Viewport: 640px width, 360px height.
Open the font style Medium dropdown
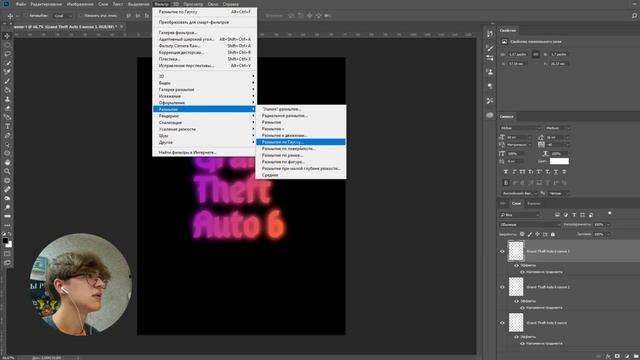(557, 128)
